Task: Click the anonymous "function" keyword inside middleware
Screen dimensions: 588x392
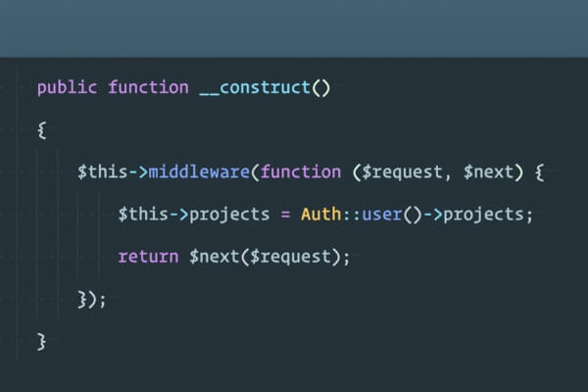Action: (300, 172)
